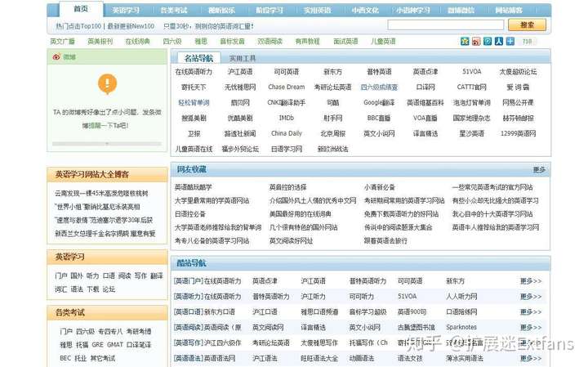Open the 在线词典 sub-navigation link
588x367 pixels.
(138, 42)
